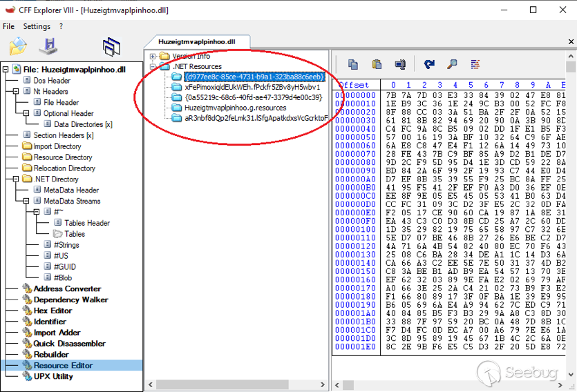Open the Rebuilder tool
The image size is (577, 392).
(51, 355)
